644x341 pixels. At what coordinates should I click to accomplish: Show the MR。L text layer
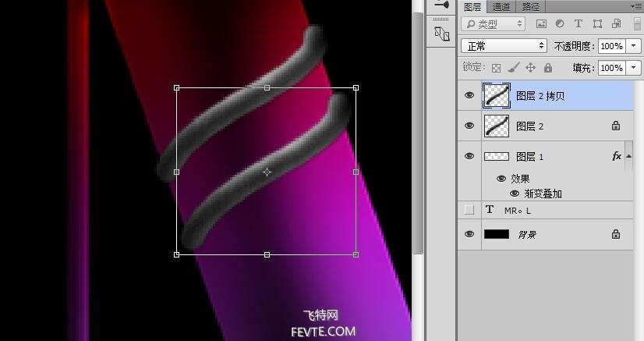click(x=469, y=210)
